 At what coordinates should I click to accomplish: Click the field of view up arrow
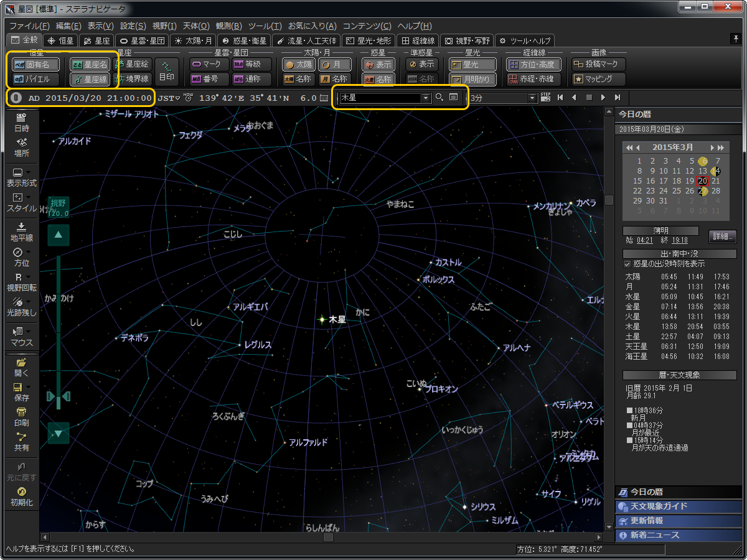coord(59,235)
